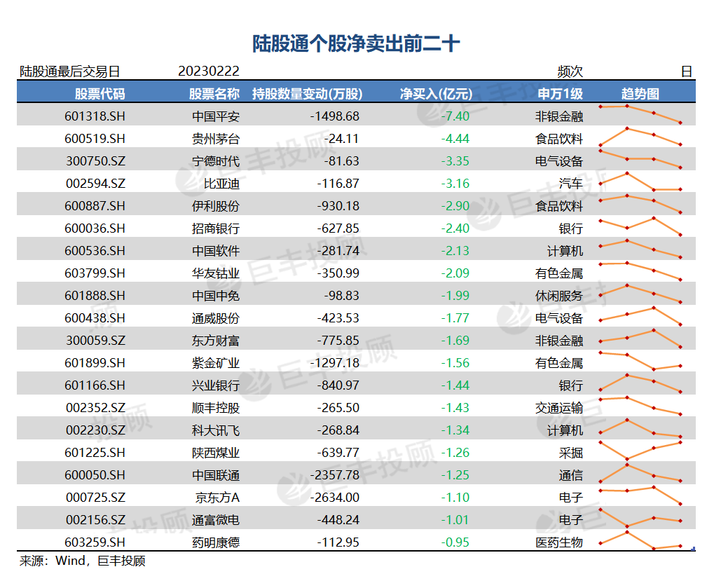Screen dimensions: 714x588
Task: Click net buy value -1.34
Action: click(455, 430)
